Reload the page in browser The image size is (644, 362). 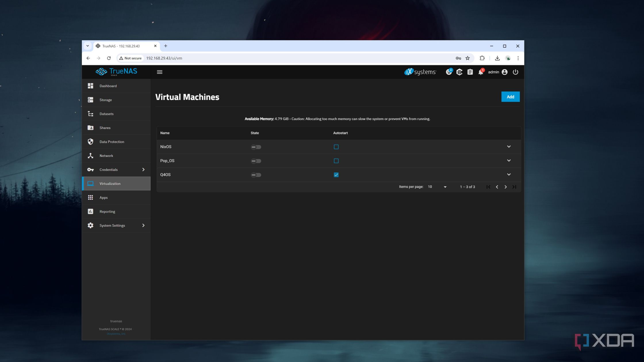(x=109, y=58)
